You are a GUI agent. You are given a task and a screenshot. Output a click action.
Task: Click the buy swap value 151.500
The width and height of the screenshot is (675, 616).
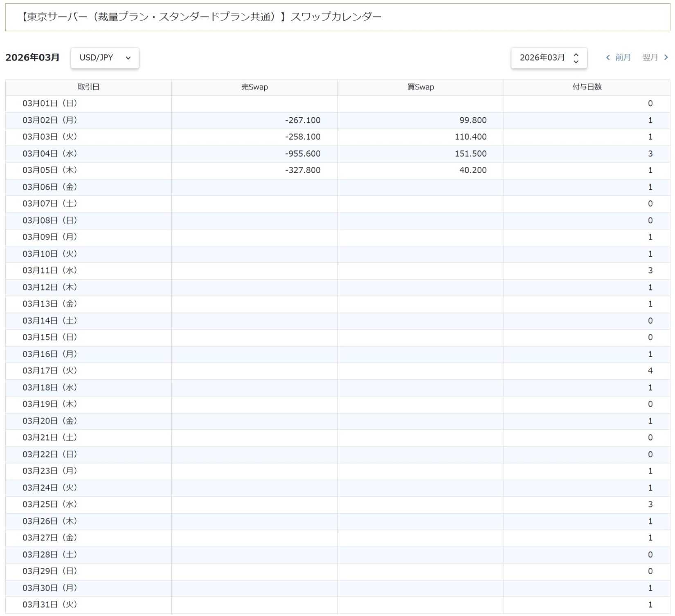point(471,154)
